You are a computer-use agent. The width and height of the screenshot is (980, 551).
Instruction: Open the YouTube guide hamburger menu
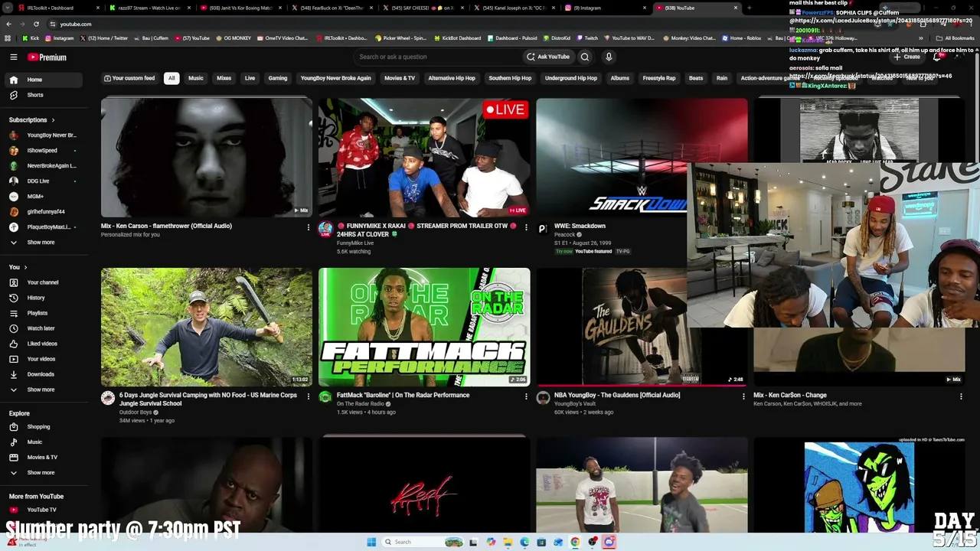coord(13,57)
